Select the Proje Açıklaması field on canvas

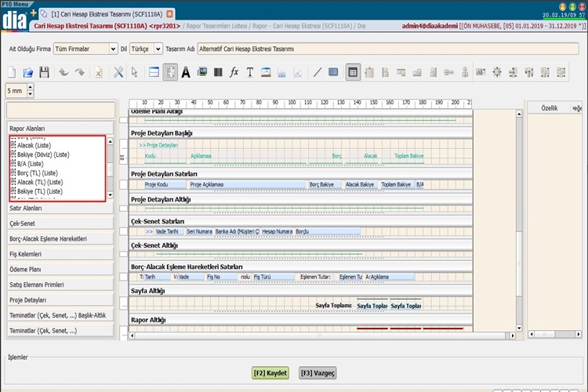(248, 184)
